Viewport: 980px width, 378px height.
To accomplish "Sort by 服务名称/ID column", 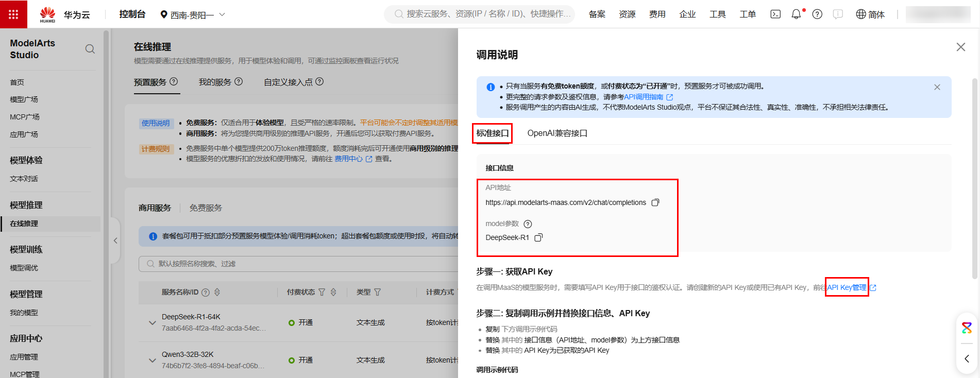I will coord(217,292).
